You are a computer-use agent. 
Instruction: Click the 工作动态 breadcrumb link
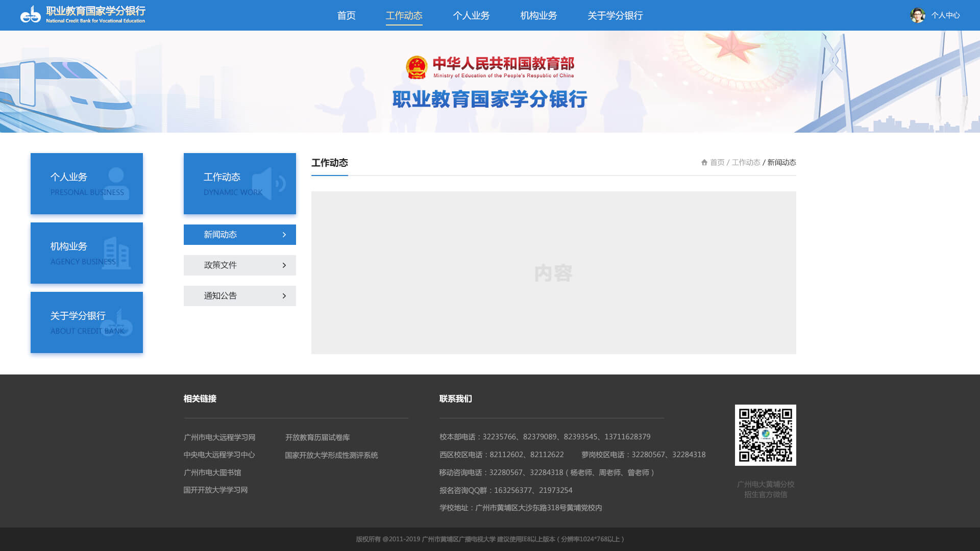[746, 162]
